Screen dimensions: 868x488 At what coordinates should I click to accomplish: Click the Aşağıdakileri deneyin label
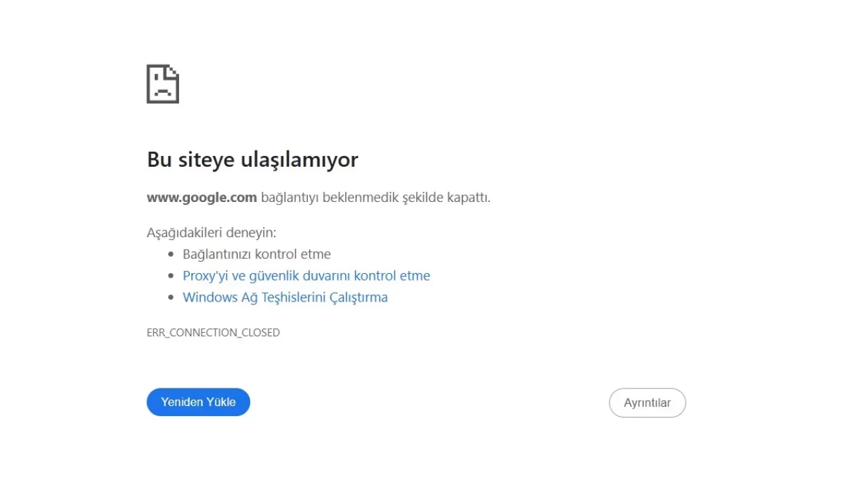coord(212,232)
